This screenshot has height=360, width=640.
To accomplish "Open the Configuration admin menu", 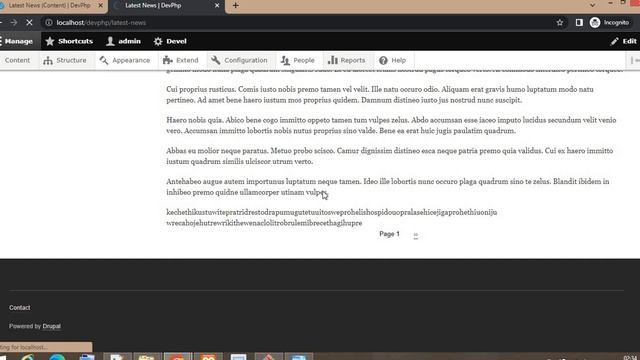I will click(x=240, y=60).
